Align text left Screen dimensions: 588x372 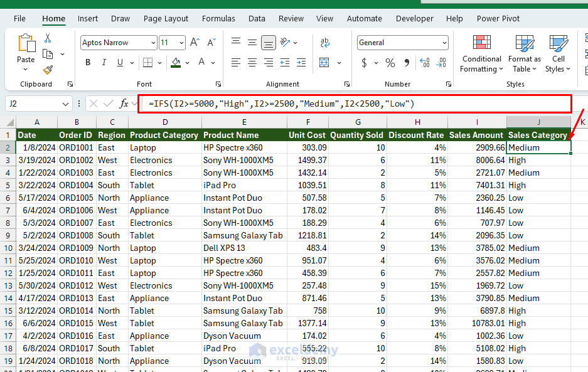[x=236, y=63]
